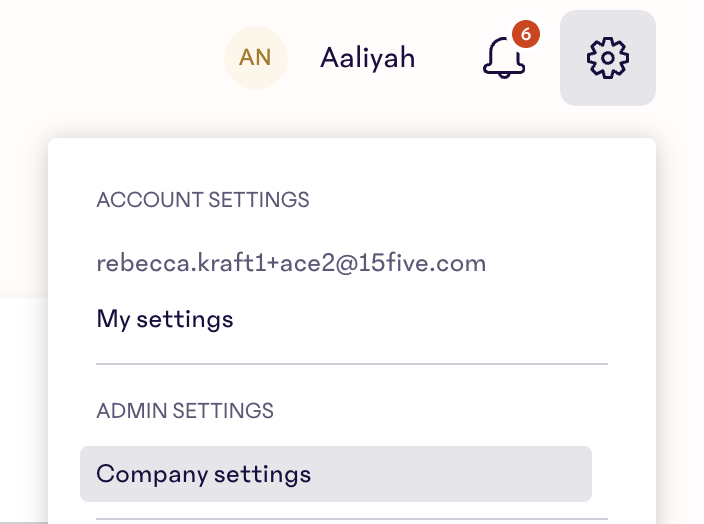The width and height of the screenshot is (704, 524).
Task: Click empty space to the right of My settings
Action: [450, 320]
